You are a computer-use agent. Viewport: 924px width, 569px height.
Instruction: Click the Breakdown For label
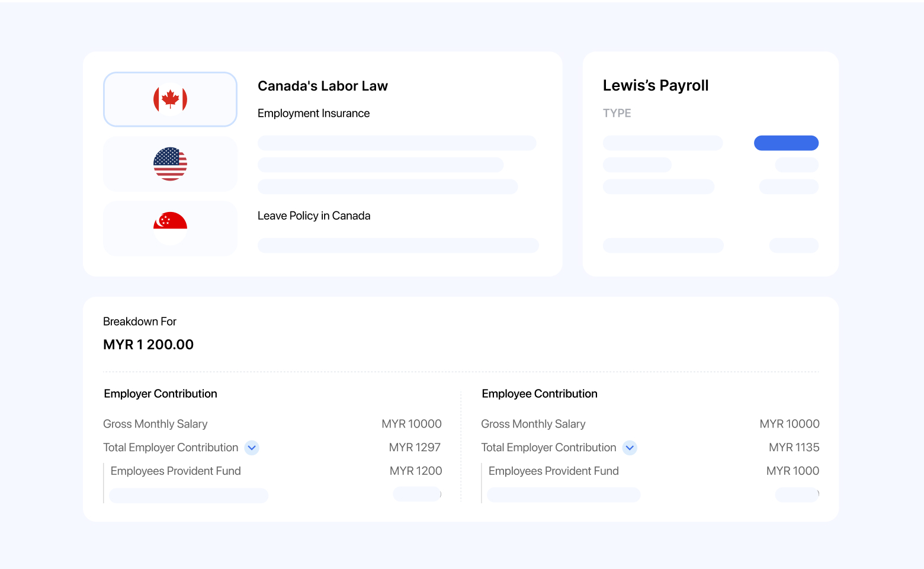pyautogui.click(x=140, y=322)
